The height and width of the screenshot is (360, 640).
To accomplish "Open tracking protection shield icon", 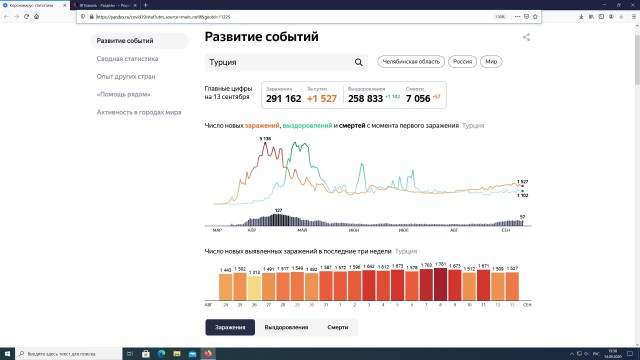I will click(83, 17).
